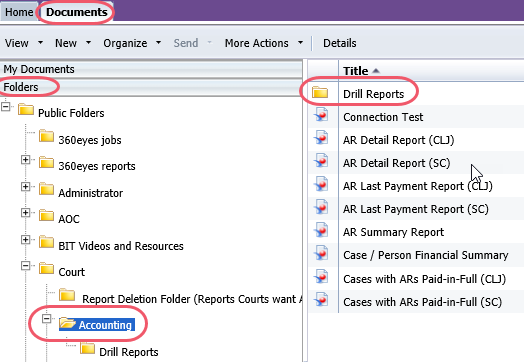
Task: Switch to the Home tab
Action: tap(19, 12)
